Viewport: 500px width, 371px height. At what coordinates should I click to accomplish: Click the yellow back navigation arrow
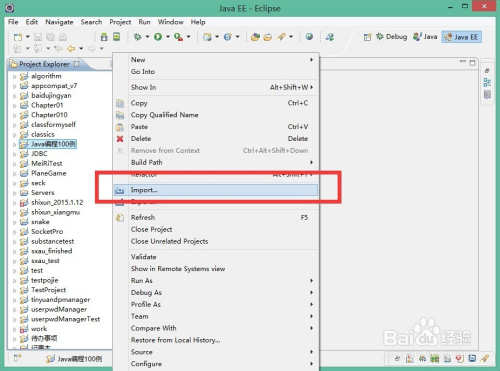tap(71, 49)
